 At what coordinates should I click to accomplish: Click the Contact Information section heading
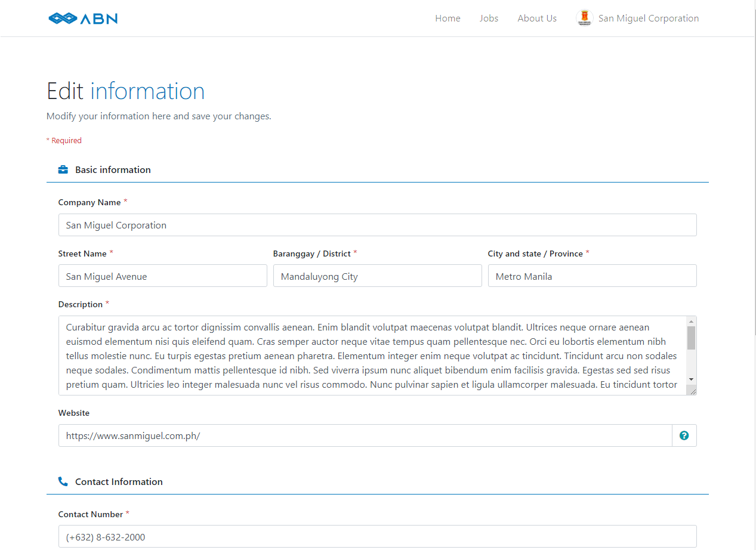tap(119, 481)
